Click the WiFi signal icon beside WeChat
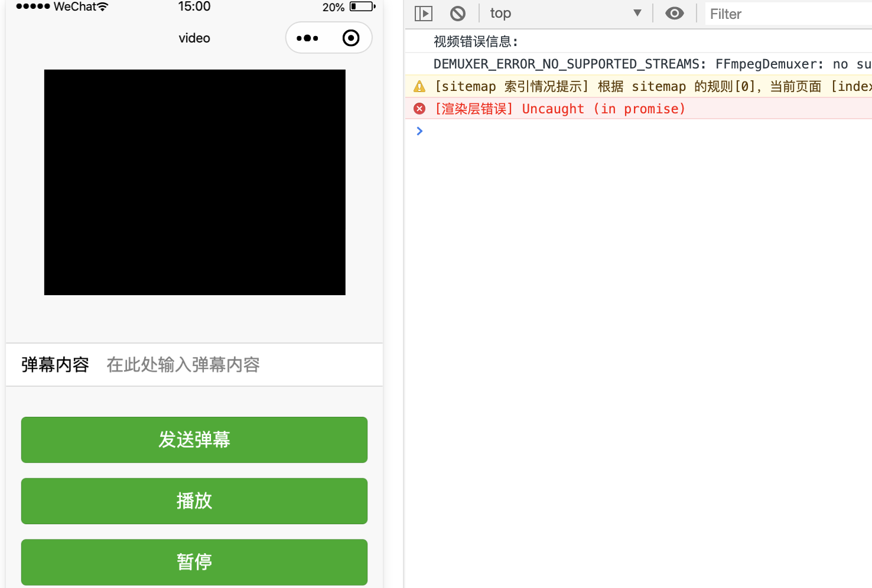872x588 pixels. pos(103,6)
